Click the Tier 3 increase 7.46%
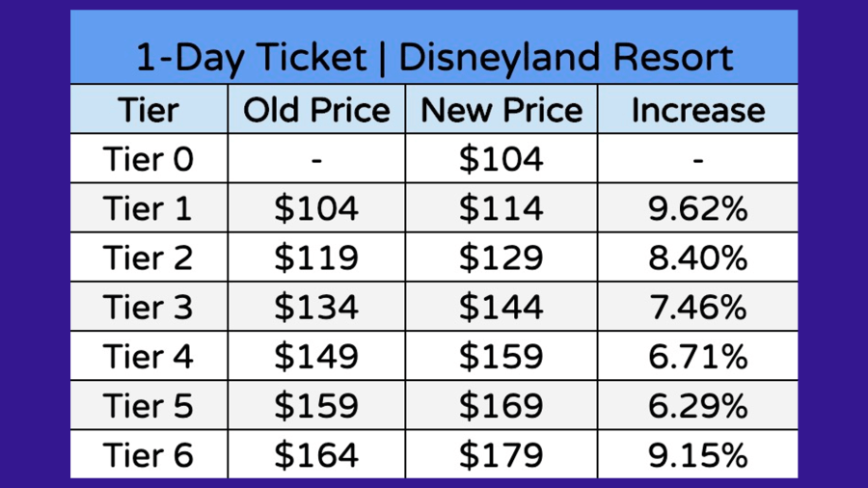The width and height of the screenshot is (868, 488). 697,308
